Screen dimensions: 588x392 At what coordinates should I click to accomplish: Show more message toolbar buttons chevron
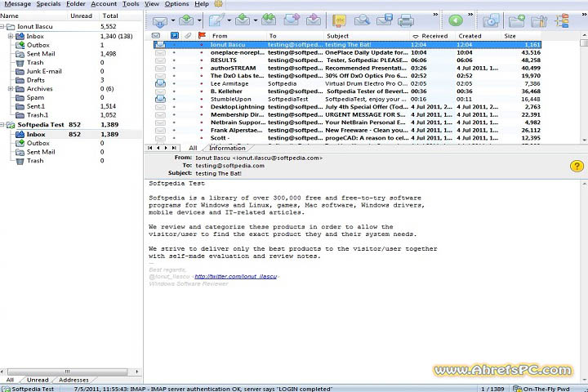tap(435, 15)
